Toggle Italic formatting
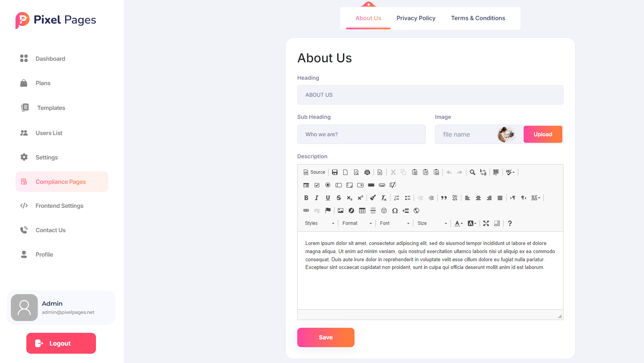 tap(317, 198)
